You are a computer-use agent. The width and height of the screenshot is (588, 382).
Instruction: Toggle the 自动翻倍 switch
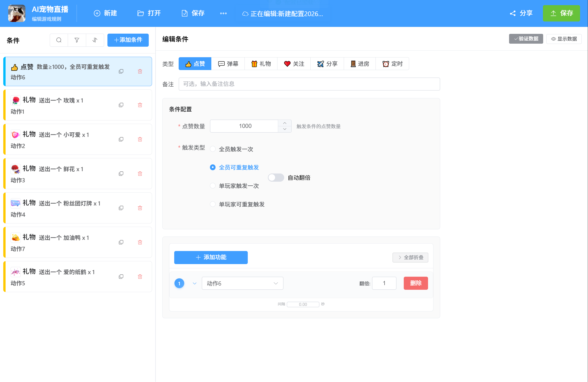click(276, 178)
